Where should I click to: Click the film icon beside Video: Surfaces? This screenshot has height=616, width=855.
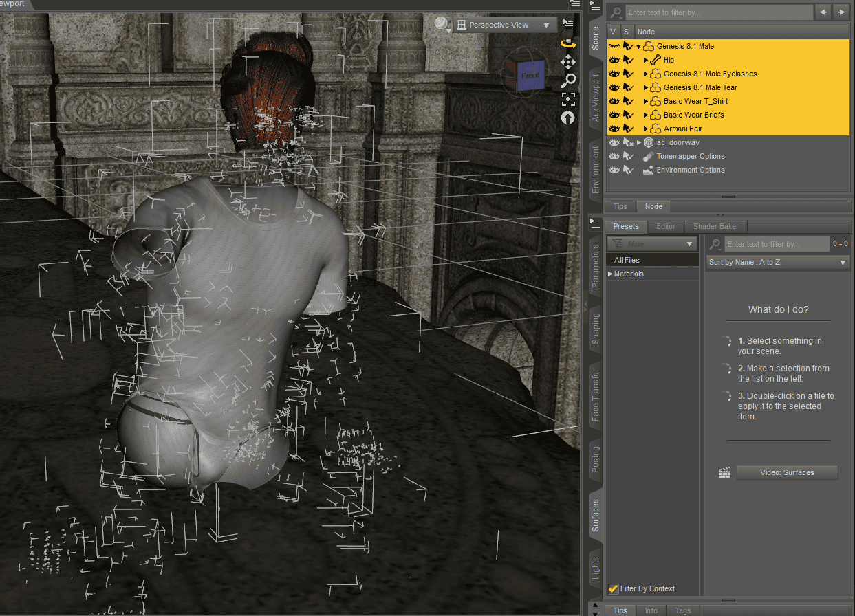point(724,472)
